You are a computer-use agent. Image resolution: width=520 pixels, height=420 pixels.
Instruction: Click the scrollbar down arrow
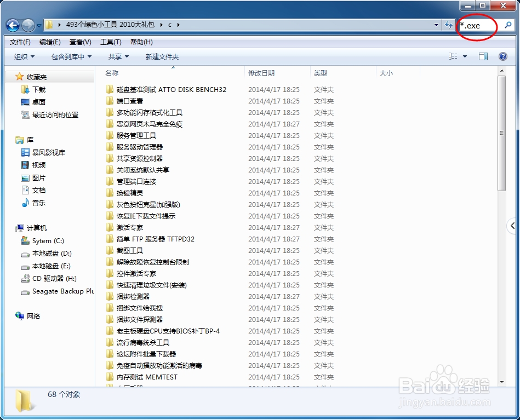pyautogui.click(x=502, y=382)
